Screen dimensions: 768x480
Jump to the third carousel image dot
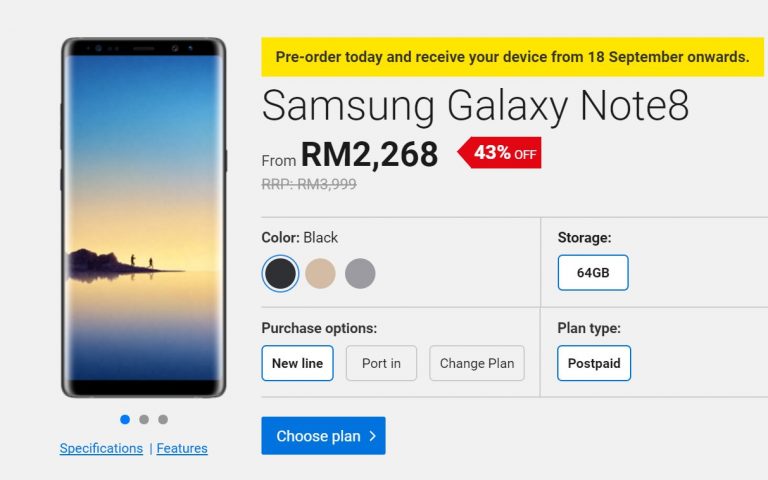pos(163,419)
